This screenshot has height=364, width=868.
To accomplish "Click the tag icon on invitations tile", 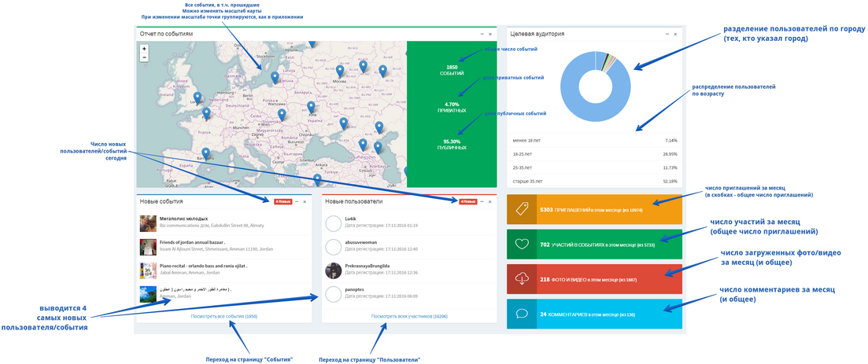I will pos(522,209).
